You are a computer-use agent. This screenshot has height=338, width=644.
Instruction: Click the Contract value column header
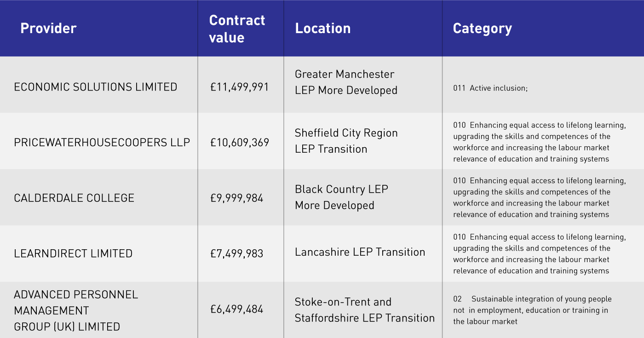click(x=237, y=29)
